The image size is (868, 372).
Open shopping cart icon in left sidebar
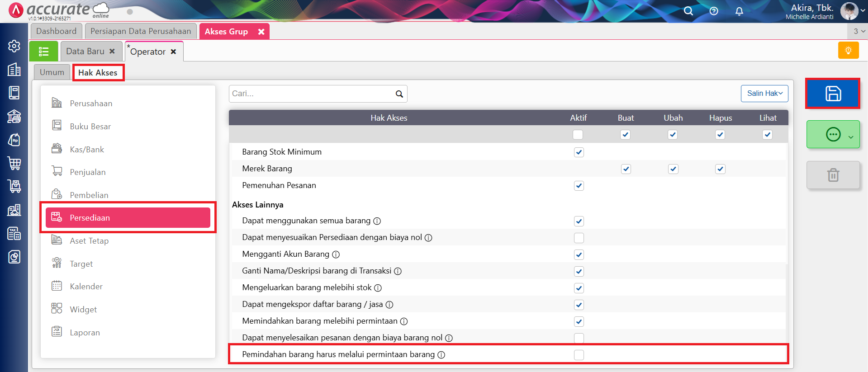click(14, 163)
